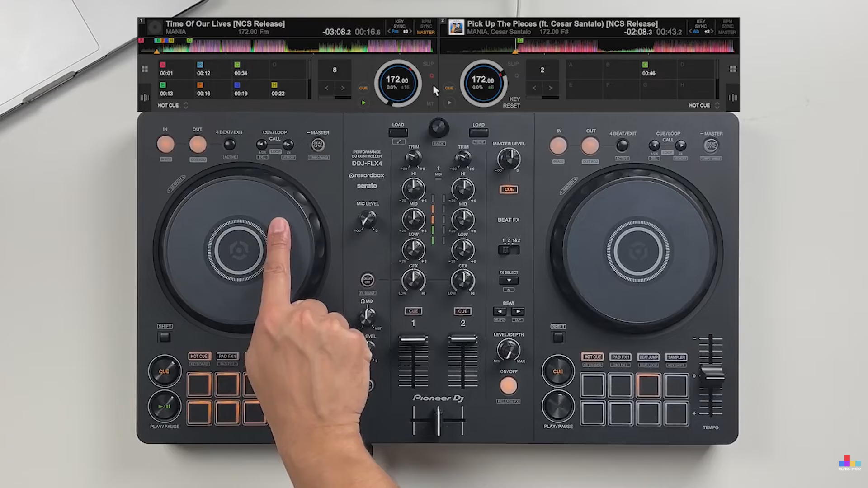
Task: Trigger hot cue A at 00:01
Action: [x=175, y=69]
